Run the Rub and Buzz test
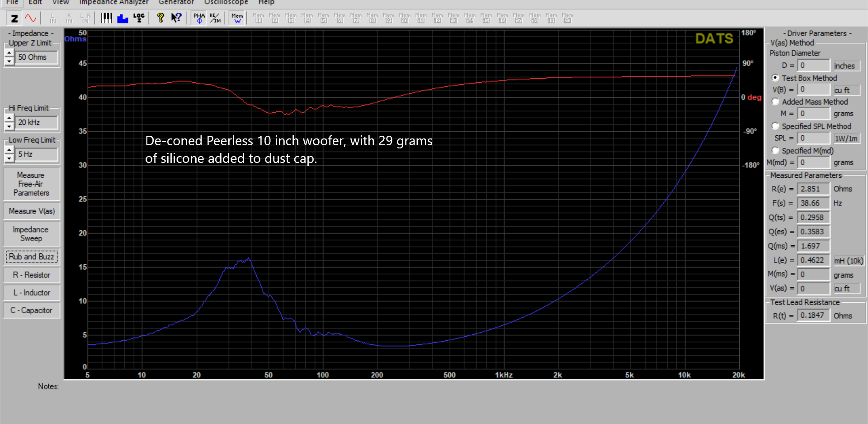The image size is (868, 424). [x=32, y=257]
